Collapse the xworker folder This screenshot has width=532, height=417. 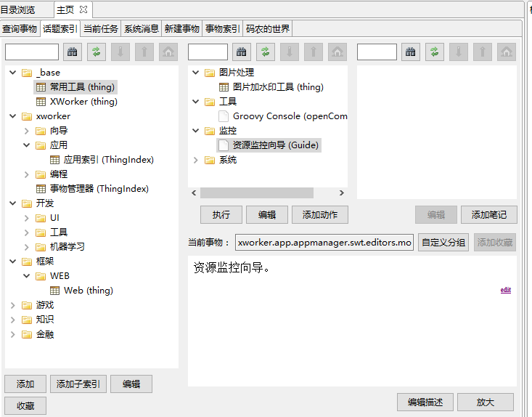tap(13, 116)
